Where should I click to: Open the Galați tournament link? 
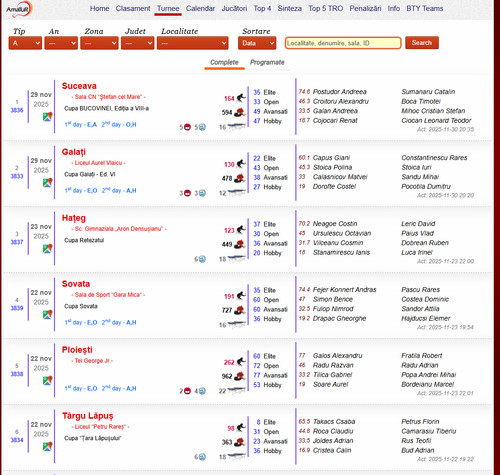tap(74, 152)
